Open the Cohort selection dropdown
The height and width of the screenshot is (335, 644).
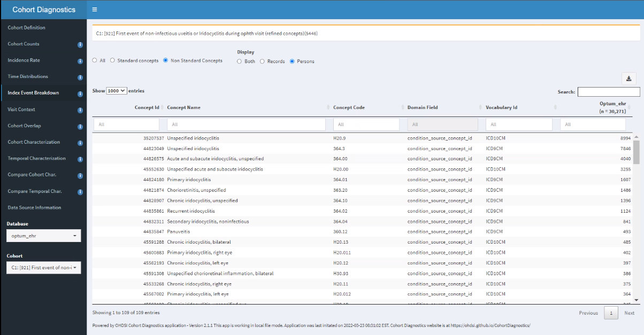click(x=43, y=267)
